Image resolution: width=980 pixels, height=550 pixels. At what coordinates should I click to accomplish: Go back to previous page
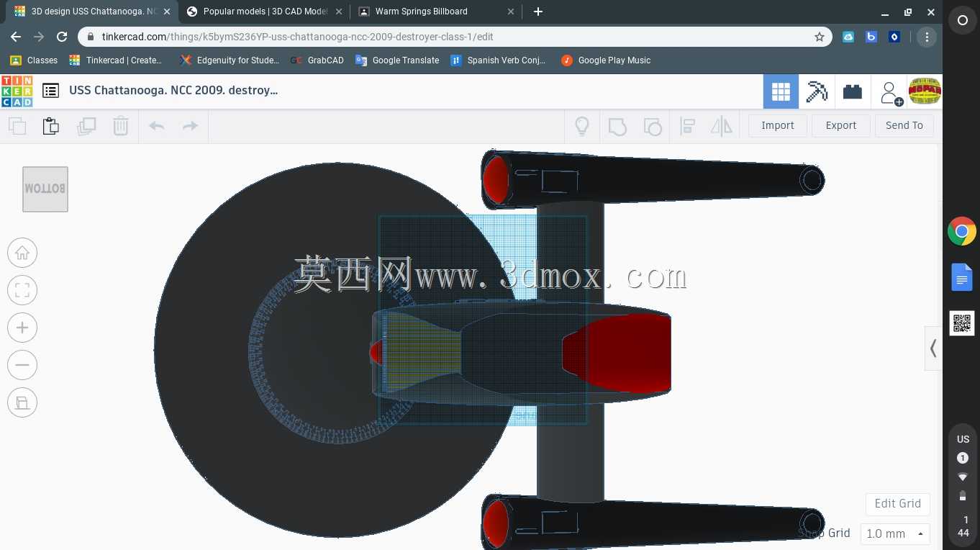(16, 37)
